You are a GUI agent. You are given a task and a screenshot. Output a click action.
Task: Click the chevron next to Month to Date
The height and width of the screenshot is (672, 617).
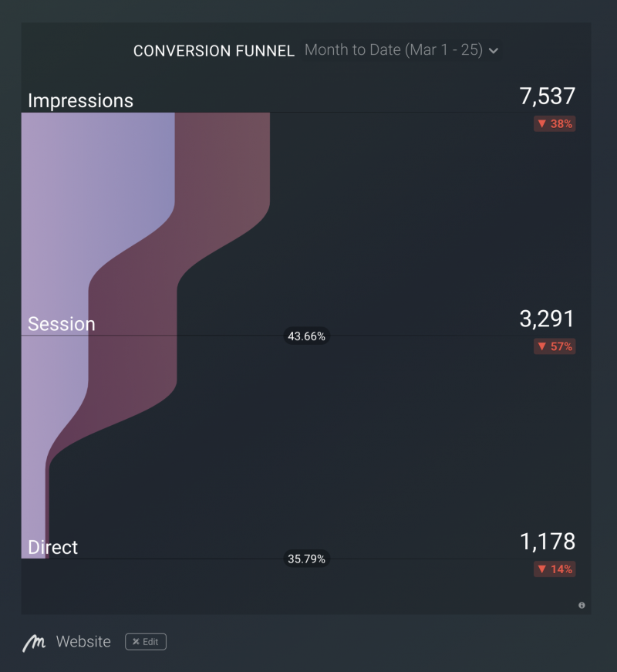coord(494,51)
